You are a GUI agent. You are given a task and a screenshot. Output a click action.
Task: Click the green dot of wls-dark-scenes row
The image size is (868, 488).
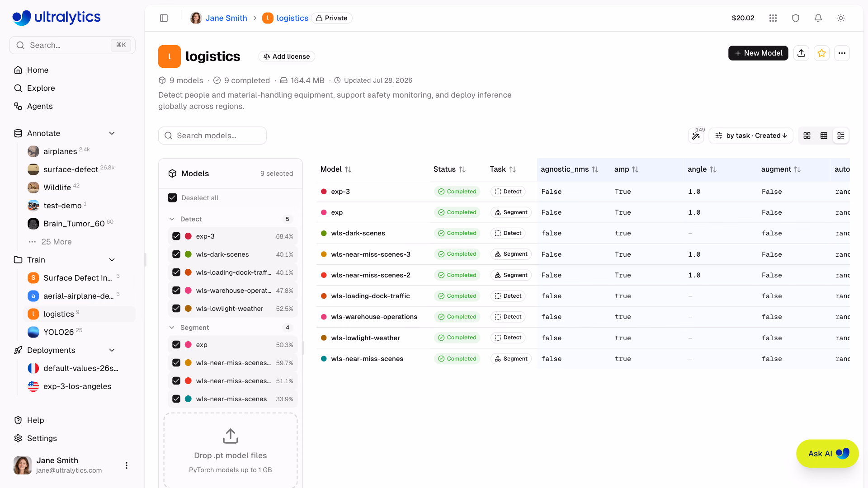point(324,233)
